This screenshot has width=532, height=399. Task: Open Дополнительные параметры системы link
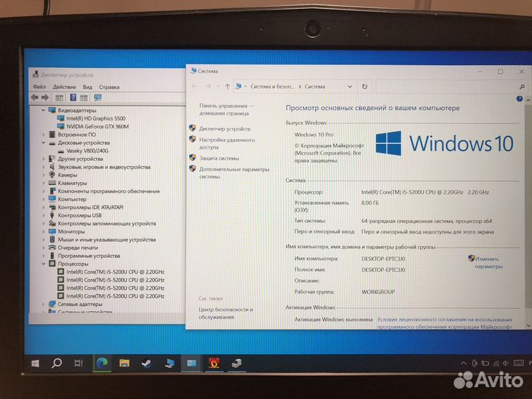point(234,173)
